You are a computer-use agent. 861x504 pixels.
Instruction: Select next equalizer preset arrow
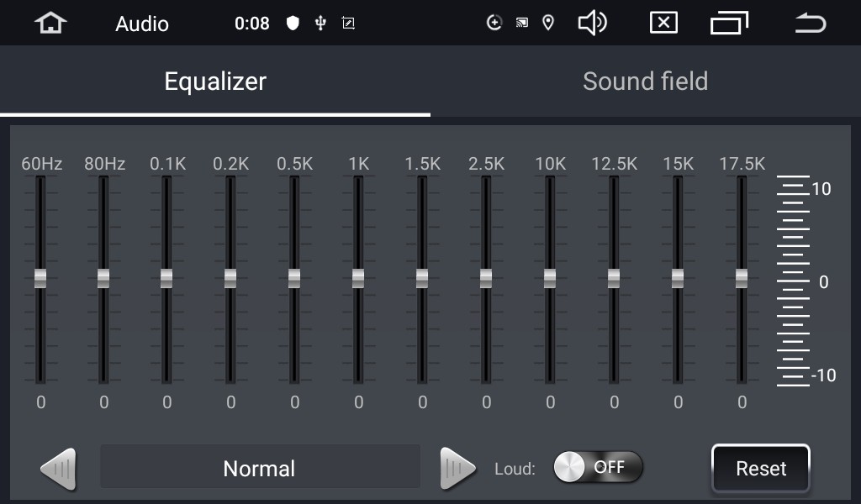[x=457, y=469]
